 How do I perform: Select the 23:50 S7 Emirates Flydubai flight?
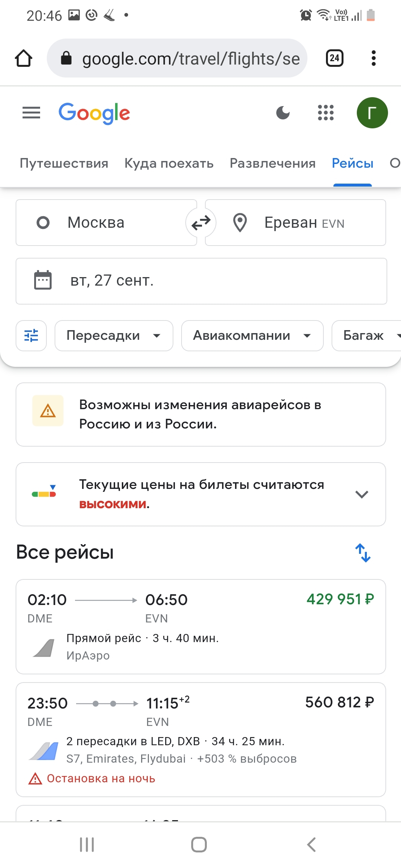pos(200,739)
